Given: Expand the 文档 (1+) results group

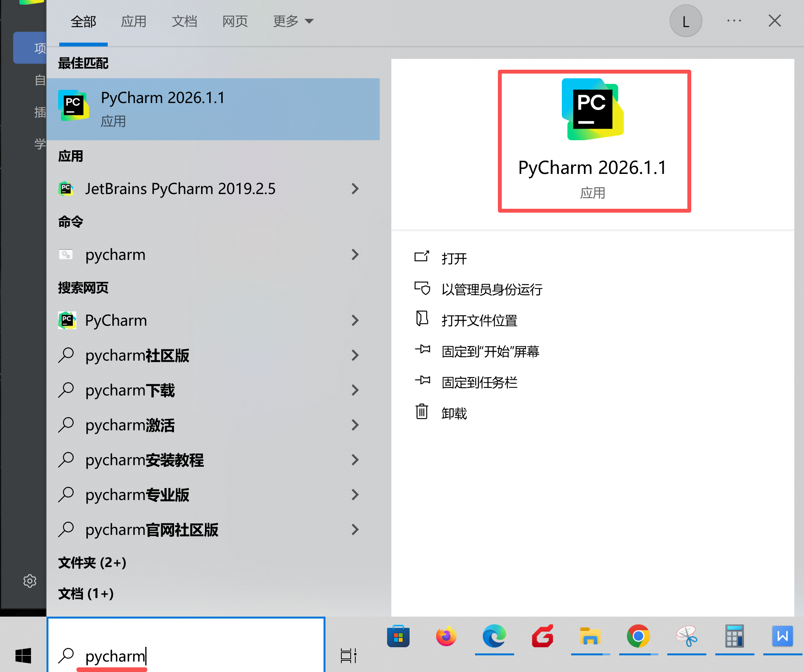Looking at the screenshot, I should coord(86,593).
